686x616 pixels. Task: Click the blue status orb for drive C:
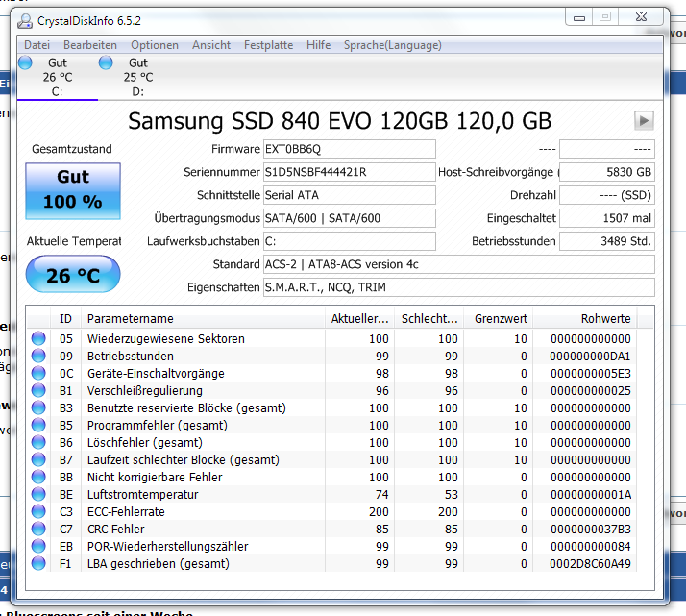[x=25, y=62]
